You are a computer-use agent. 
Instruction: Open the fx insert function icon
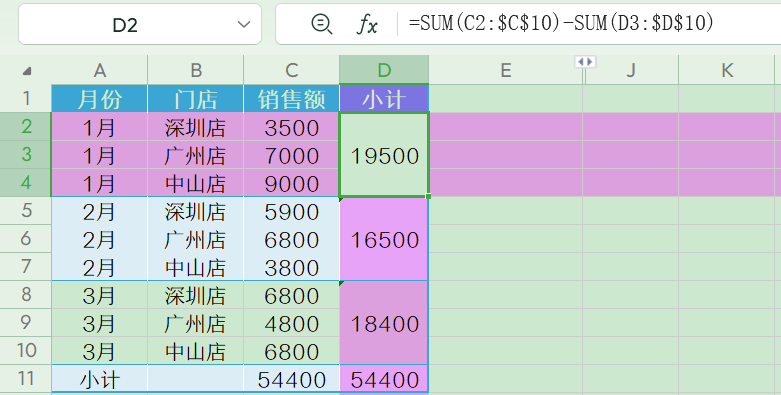[x=368, y=24]
